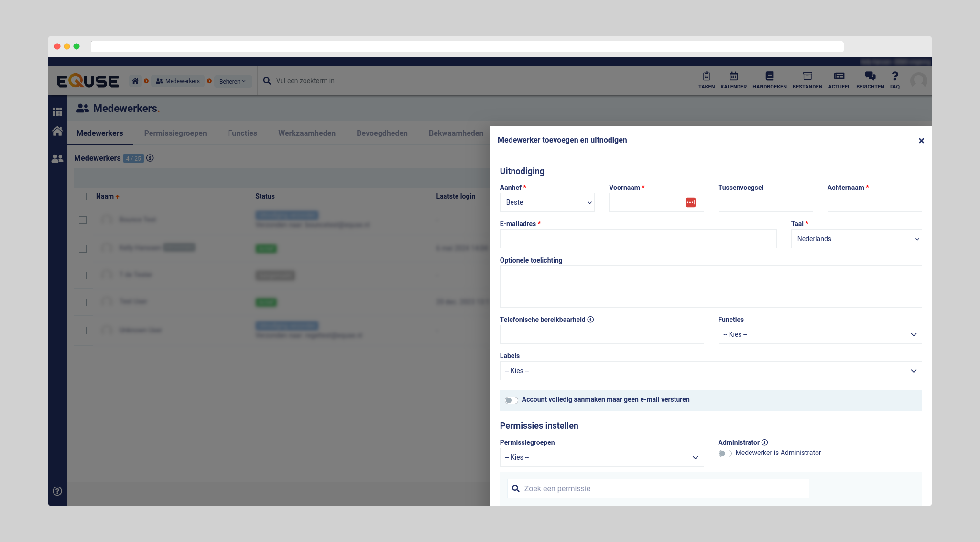Open the Aanhef dropdown showing Beste

(x=547, y=202)
